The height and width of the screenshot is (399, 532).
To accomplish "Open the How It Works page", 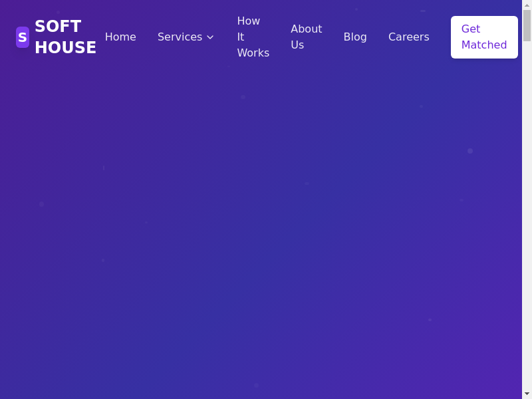I will click(253, 37).
